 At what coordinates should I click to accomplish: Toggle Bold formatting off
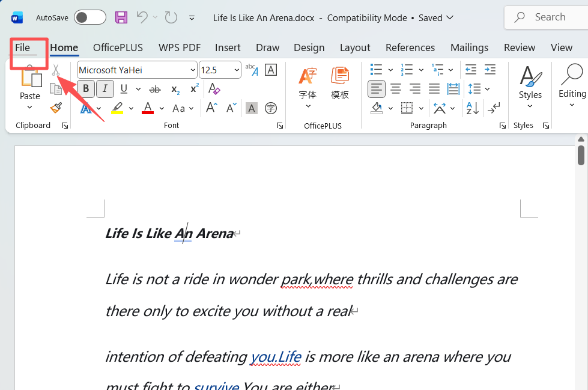(86, 90)
